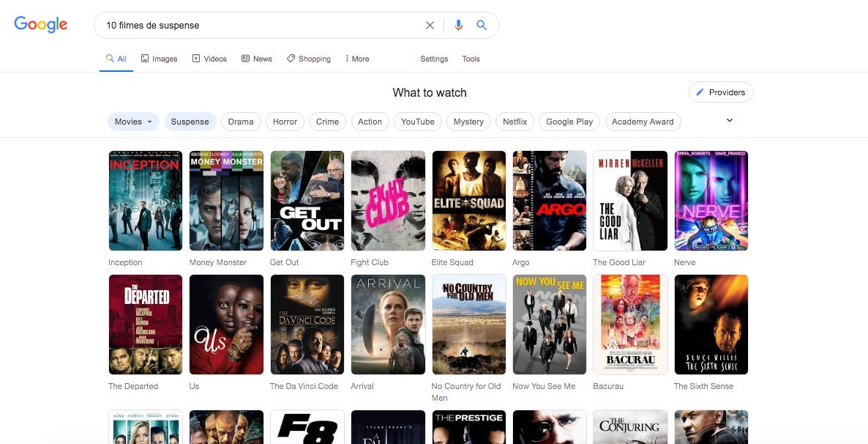Open the Movies dropdown chip
The height and width of the screenshot is (444, 868).
pos(133,122)
